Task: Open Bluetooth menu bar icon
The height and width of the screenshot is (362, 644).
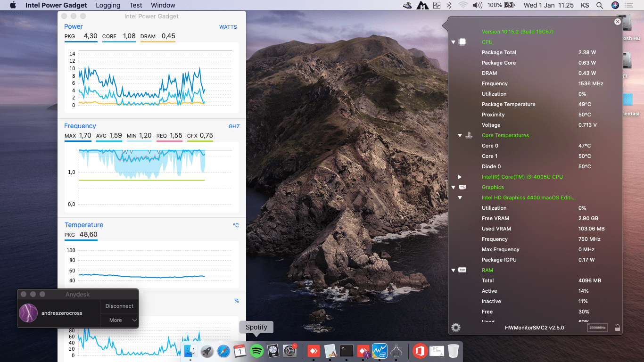Action: click(x=449, y=5)
